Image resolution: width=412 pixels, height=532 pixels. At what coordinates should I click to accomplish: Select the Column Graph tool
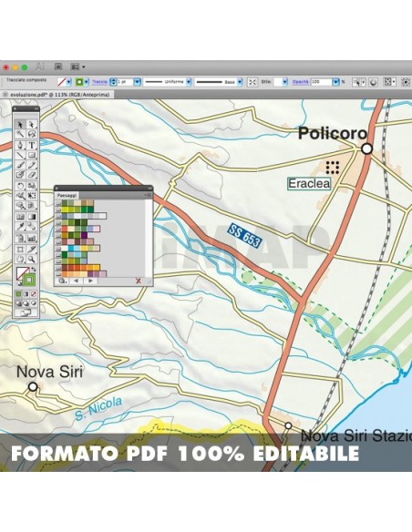[32, 238]
